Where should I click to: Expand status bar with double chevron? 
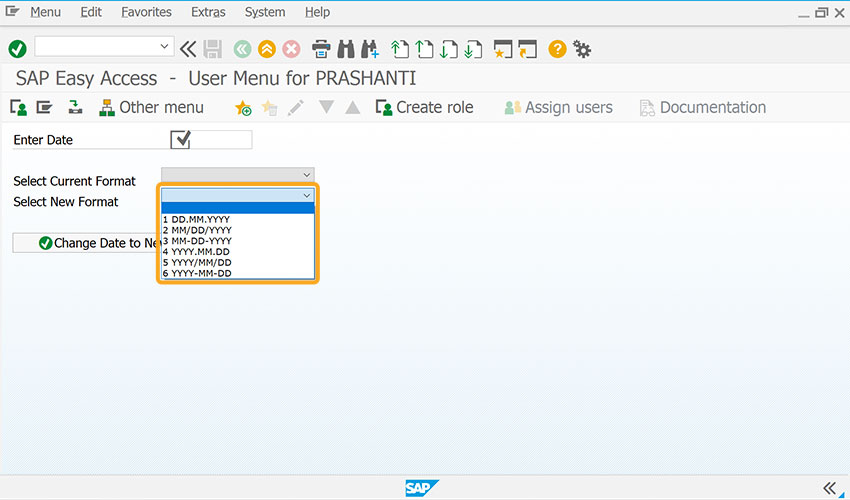[x=830, y=488]
